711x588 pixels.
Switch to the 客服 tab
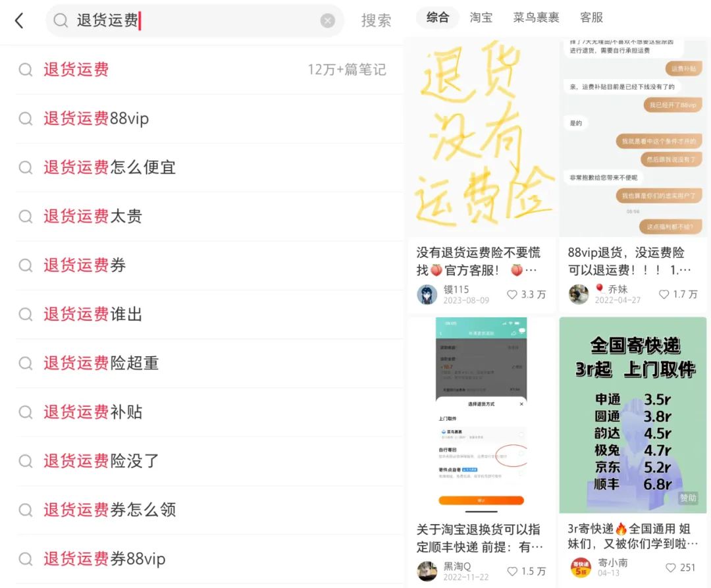point(591,18)
